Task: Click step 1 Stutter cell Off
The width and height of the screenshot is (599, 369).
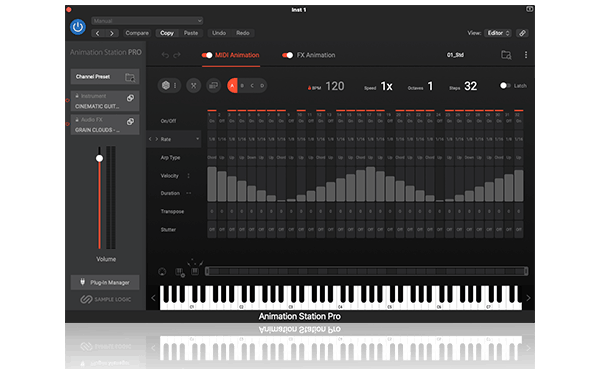Action: coord(212,230)
